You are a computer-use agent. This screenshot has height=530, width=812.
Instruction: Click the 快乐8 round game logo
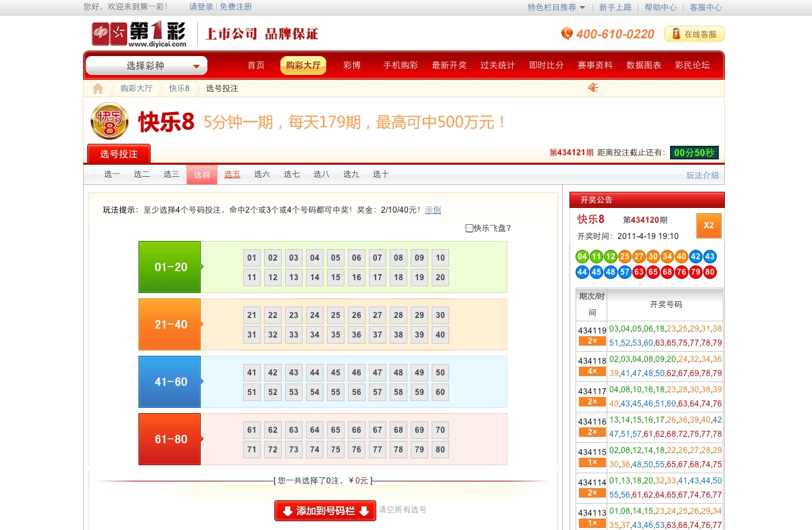pos(109,122)
